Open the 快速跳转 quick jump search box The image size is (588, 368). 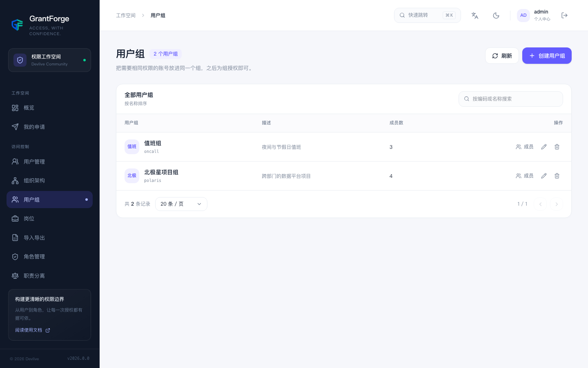(428, 16)
